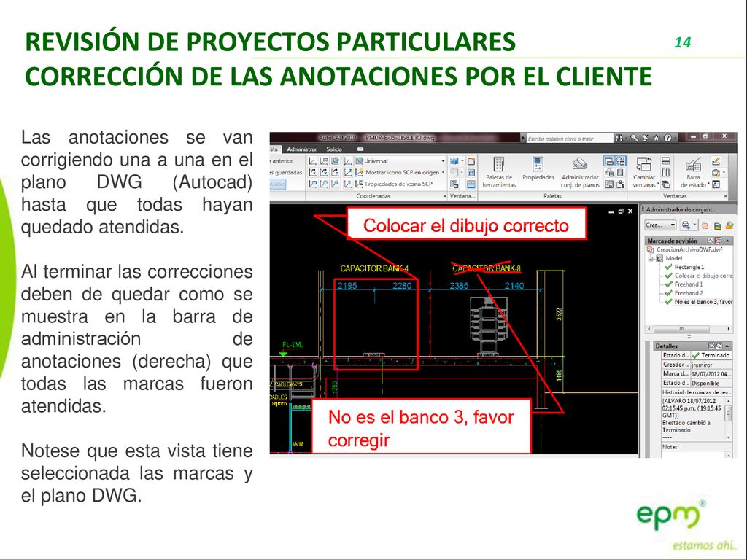Viewport: 747px width, 560px height.
Task: Click the text window icon with letter A
Action: coord(716,184)
